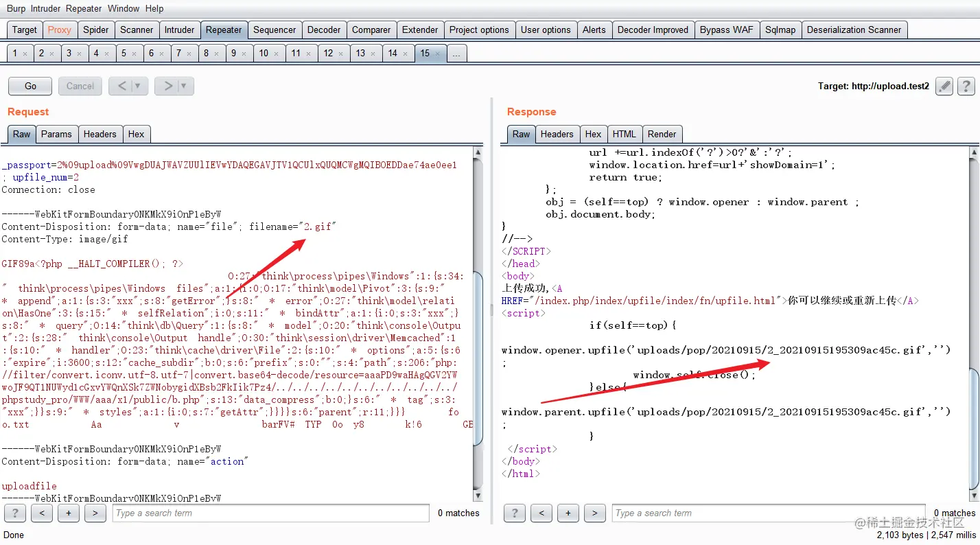Open back history dropdown arrow

[139, 86]
